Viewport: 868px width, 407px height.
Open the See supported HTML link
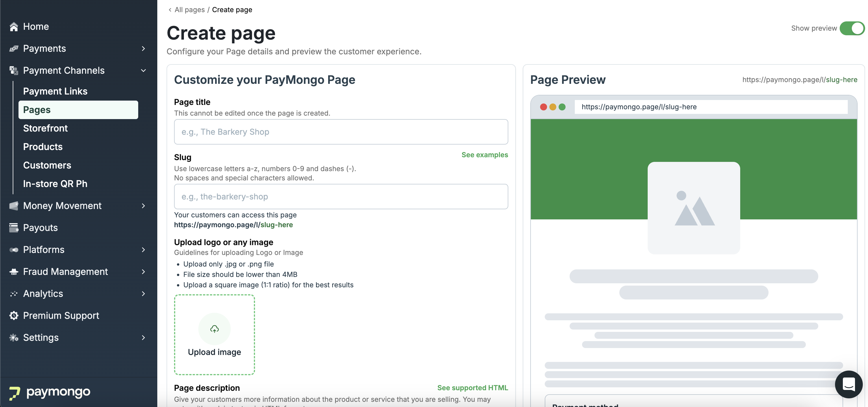pyautogui.click(x=472, y=388)
